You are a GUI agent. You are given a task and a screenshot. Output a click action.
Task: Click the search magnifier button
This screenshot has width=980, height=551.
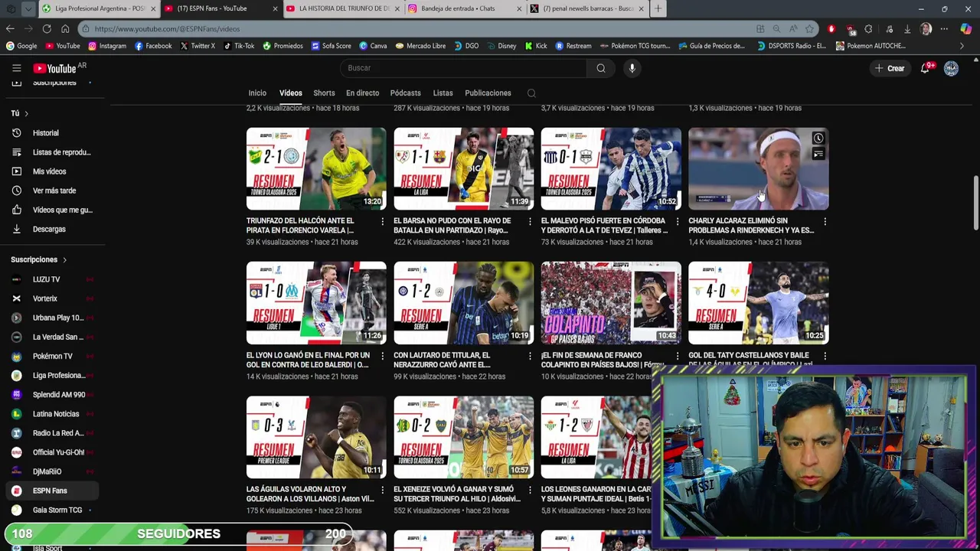601,68
